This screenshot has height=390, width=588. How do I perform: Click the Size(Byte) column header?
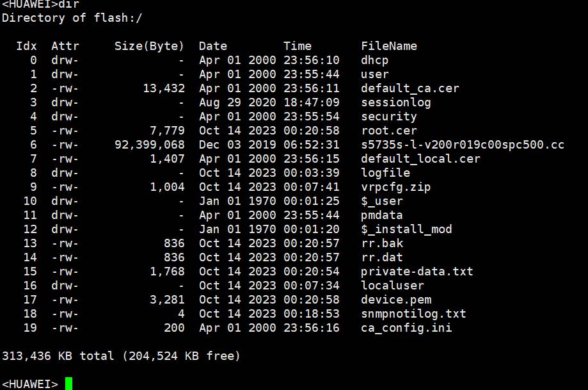[x=149, y=46]
